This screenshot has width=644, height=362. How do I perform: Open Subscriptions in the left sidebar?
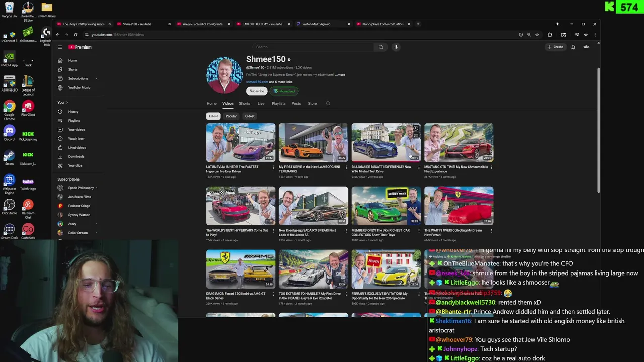click(x=78, y=78)
